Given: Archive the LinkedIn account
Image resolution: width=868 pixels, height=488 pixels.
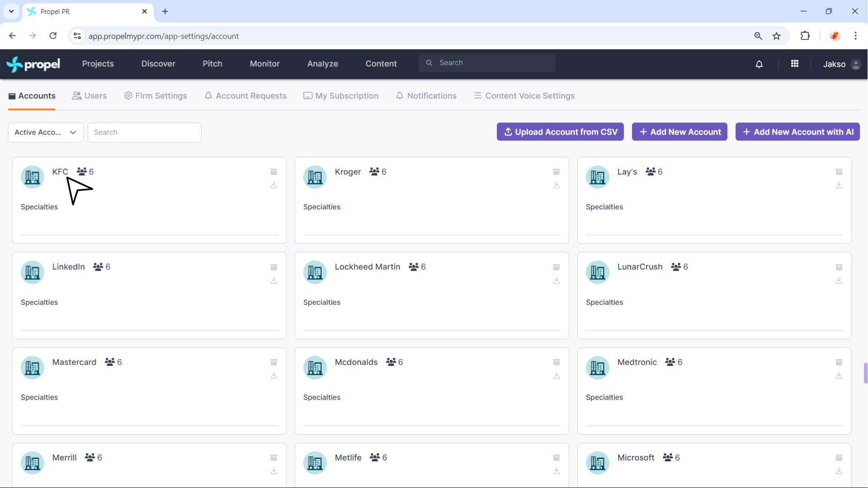Looking at the screenshot, I should tap(274, 267).
